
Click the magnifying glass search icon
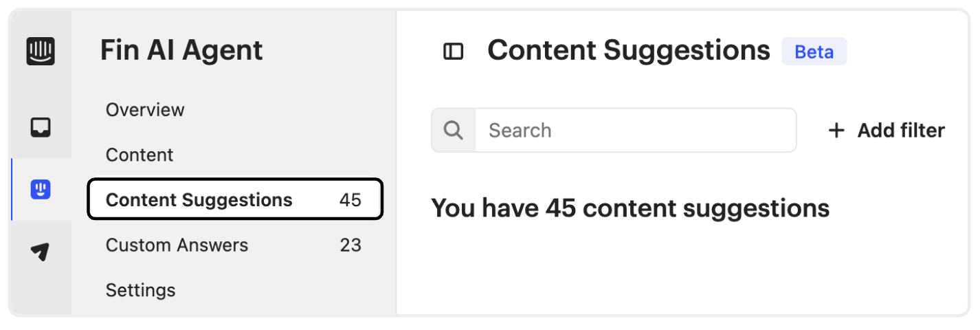point(454,130)
